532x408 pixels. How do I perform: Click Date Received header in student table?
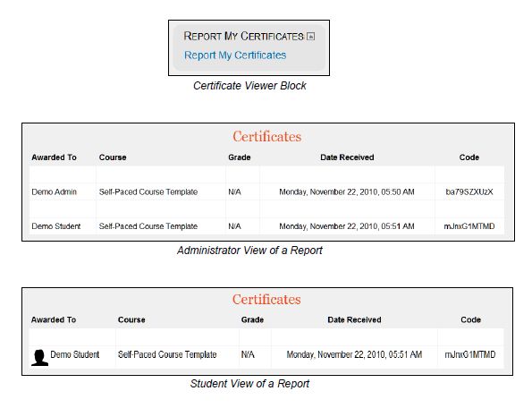354,319
